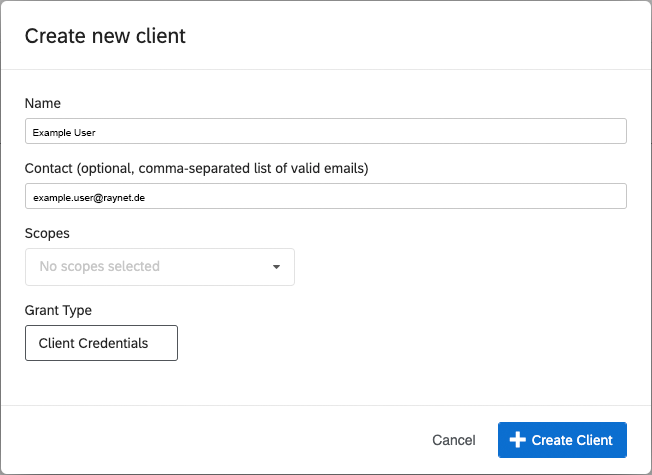Click the Contact emails input field
Image resolution: width=652 pixels, height=475 pixels.
click(x=326, y=196)
